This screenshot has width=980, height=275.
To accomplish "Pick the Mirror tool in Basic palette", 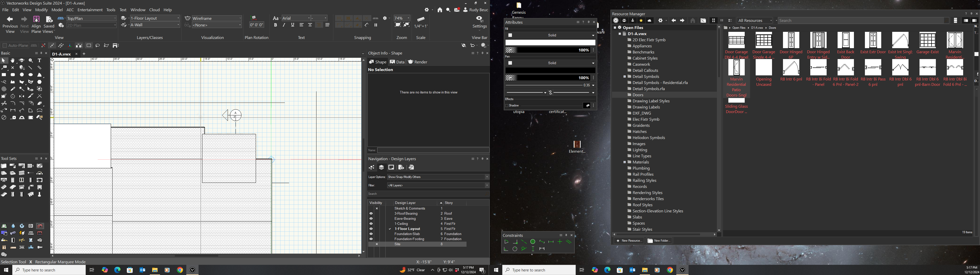I will click(22, 96).
